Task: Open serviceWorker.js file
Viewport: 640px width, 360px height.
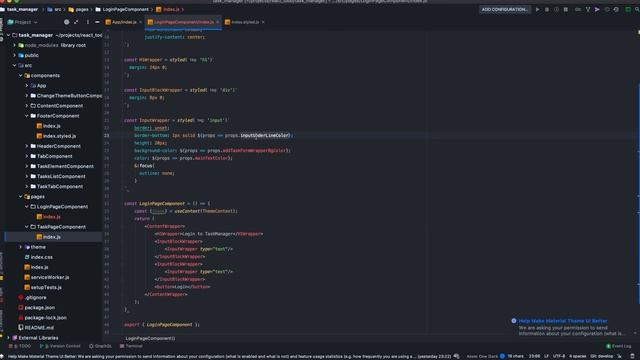Action: tap(49, 277)
